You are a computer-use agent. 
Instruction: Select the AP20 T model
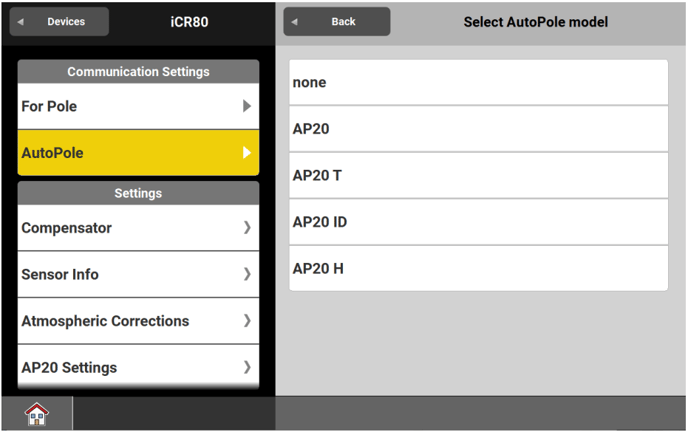478,175
